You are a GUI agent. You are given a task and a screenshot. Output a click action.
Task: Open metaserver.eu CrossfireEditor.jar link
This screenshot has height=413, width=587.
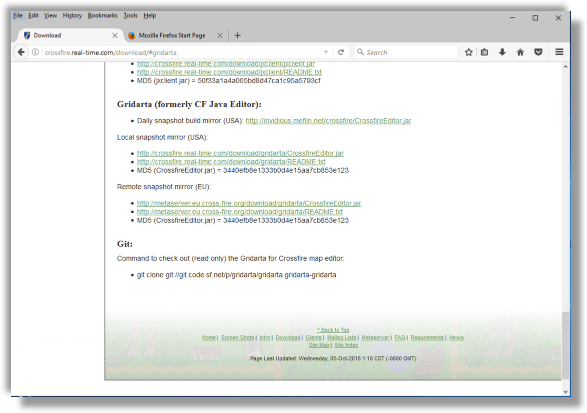tap(249, 203)
